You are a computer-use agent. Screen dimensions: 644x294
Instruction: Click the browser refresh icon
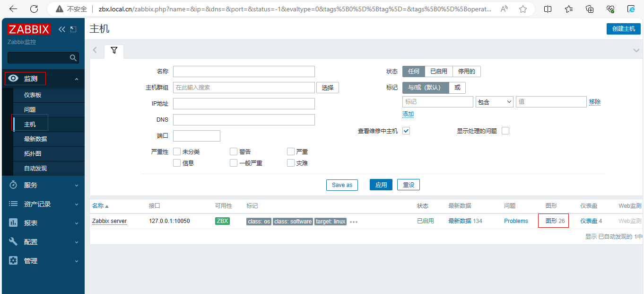pos(34,9)
